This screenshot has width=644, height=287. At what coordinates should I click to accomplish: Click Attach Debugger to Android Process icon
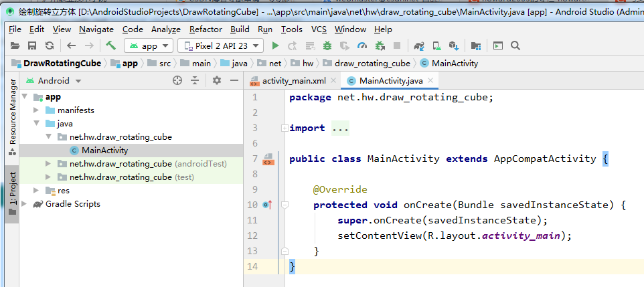[x=380, y=45]
